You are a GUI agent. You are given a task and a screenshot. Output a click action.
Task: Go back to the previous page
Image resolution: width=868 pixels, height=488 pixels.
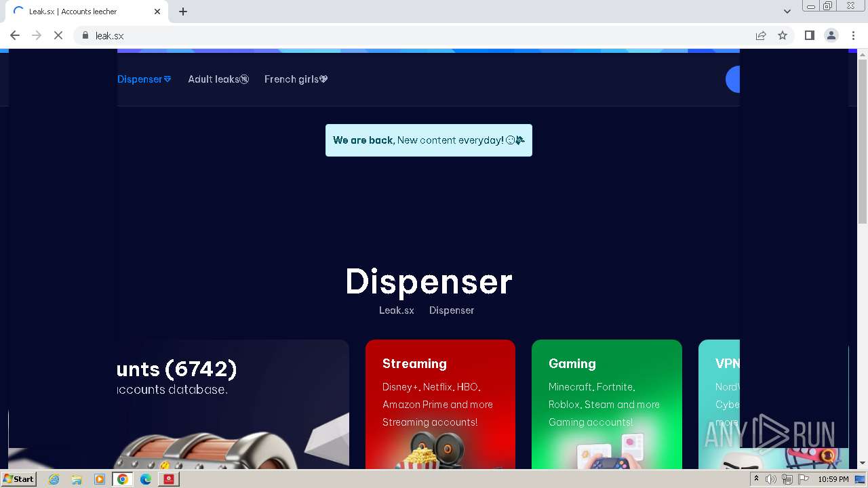[15, 35]
